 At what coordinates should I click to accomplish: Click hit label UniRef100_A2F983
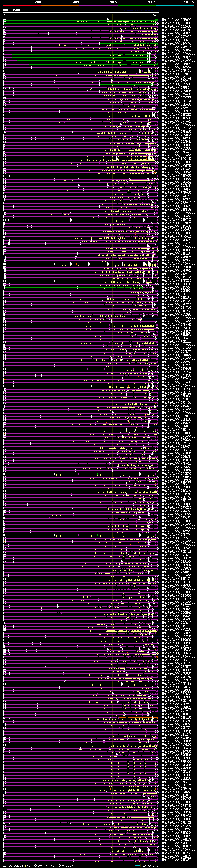pyautogui.click(x=177, y=697)
